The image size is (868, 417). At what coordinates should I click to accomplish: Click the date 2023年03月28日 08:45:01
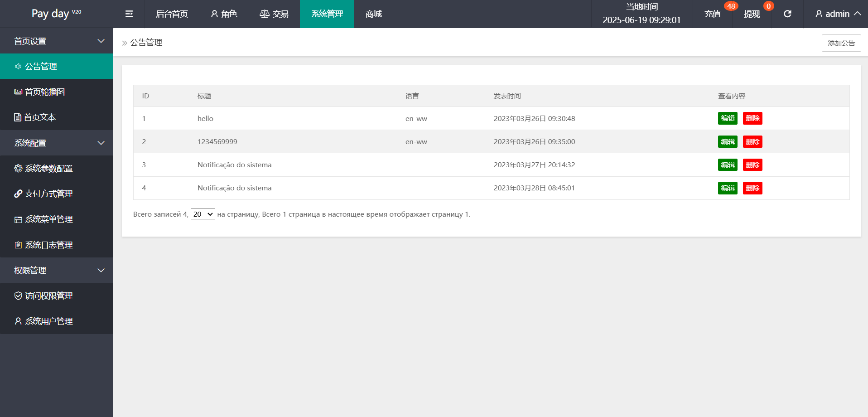coord(535,188)
